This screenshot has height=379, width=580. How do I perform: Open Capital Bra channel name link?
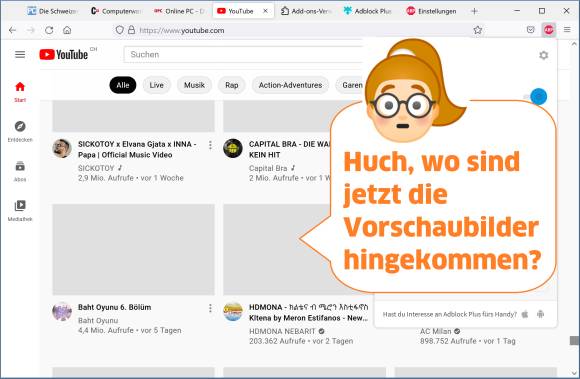pyautogui.click(x=268, y=168)
